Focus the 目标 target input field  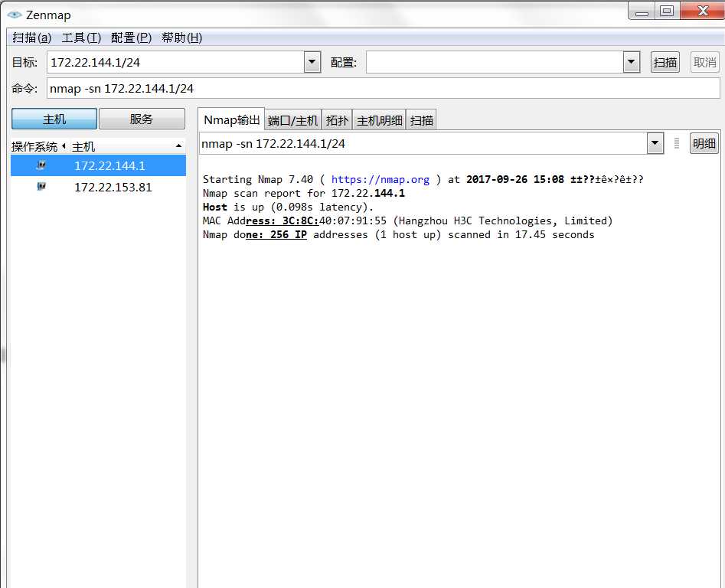(176, 62)
